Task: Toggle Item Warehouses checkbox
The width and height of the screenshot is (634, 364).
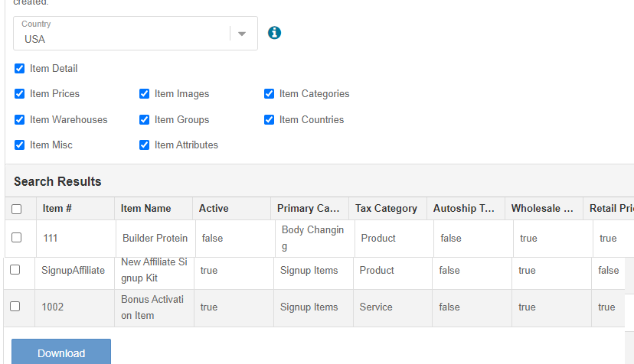Action: (x=20, y=120)
